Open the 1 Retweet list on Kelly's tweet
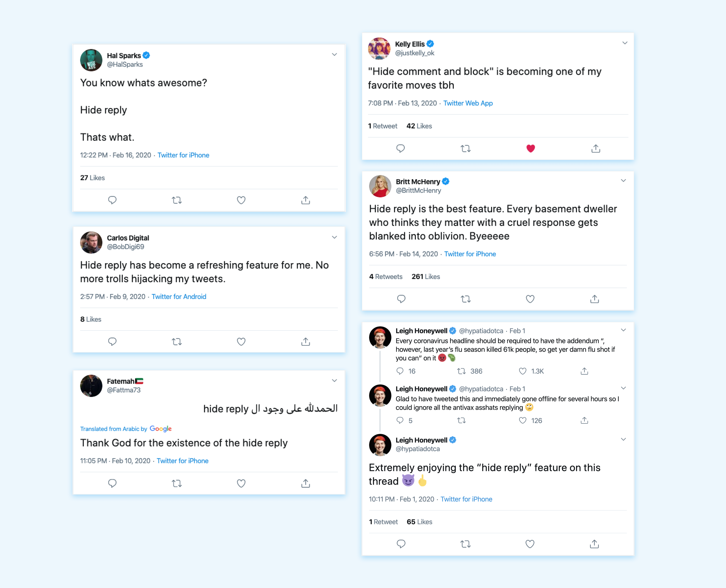The height and width of the screenshot is (588, 726). tap(383, 126)
